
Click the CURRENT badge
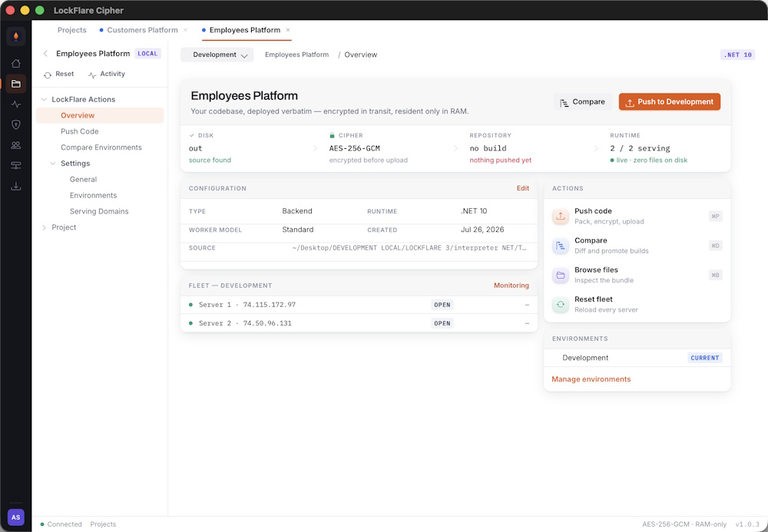pyautogui.click(x=705, y=358)
